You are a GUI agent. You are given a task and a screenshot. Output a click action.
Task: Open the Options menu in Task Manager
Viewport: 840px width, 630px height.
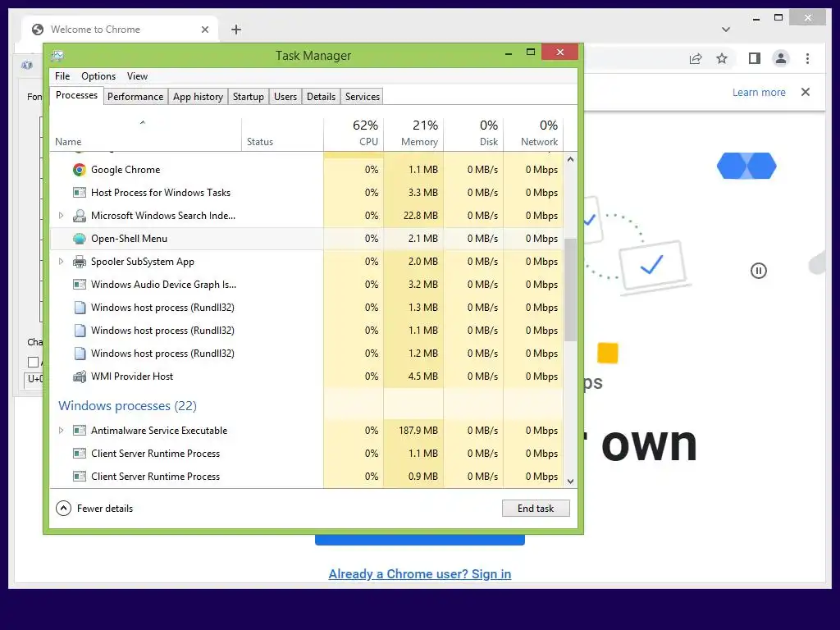coord(98,76)
